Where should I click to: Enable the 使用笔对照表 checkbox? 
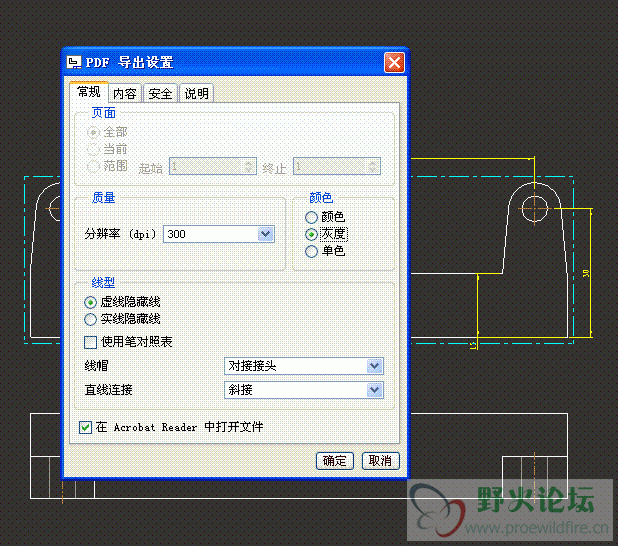[x=90, y=342]
